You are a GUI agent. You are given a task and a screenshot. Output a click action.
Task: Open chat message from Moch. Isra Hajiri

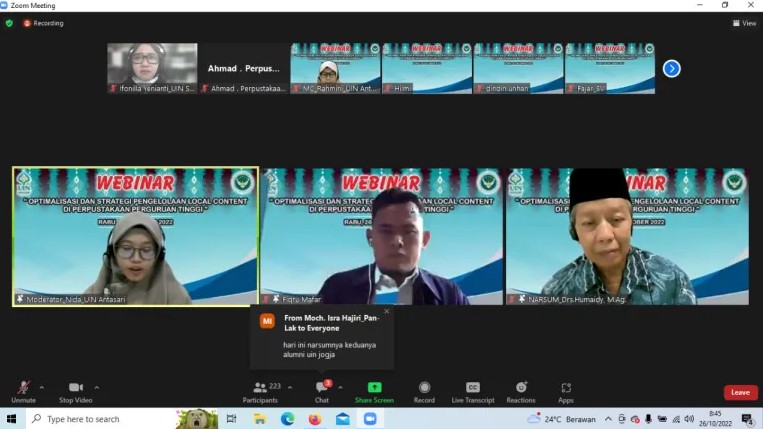(x=322, y=337)
